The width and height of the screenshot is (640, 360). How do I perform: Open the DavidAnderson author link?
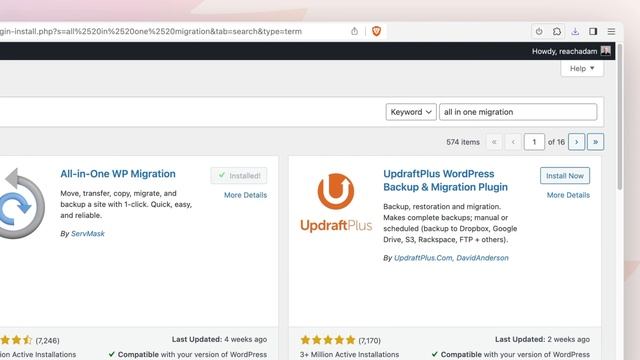point(482,258)
